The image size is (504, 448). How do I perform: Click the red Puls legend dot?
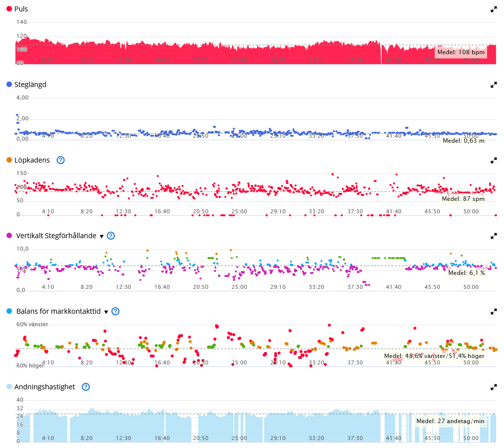(x=9, y=9)
